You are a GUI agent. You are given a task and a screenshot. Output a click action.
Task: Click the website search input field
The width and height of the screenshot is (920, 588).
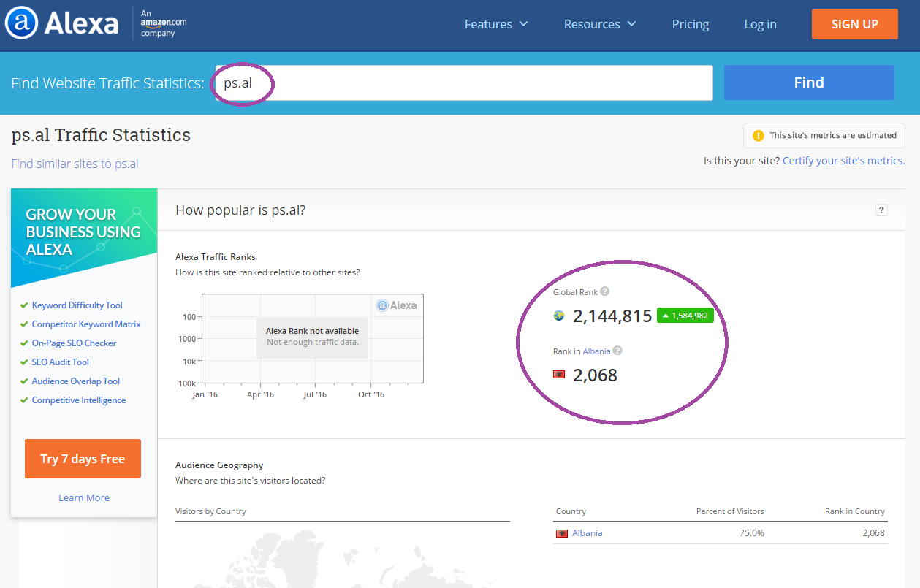point(463,83)
